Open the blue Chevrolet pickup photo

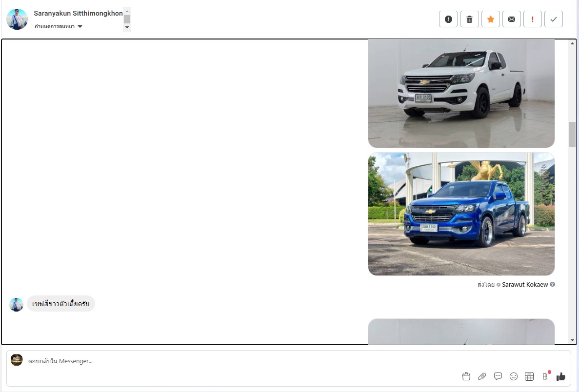coord(461,214)
